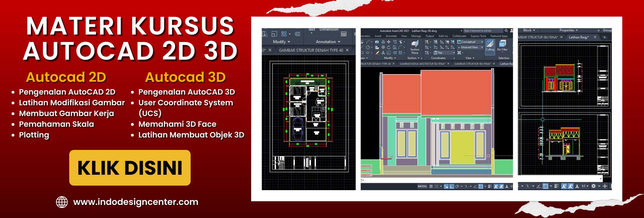Image resolution: width=644 pixels, height=218 pixels.
Task: Expand the Modify panel in left screenshot
Action: click(281, 42)
